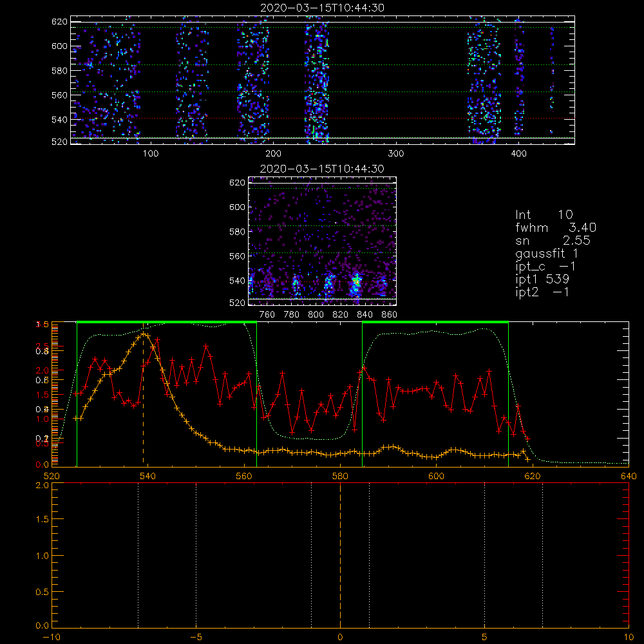Click the orange dashed zero line in the bottom plot
The width and height of the screenshot is (644, 644).
(x=340, y=554)
